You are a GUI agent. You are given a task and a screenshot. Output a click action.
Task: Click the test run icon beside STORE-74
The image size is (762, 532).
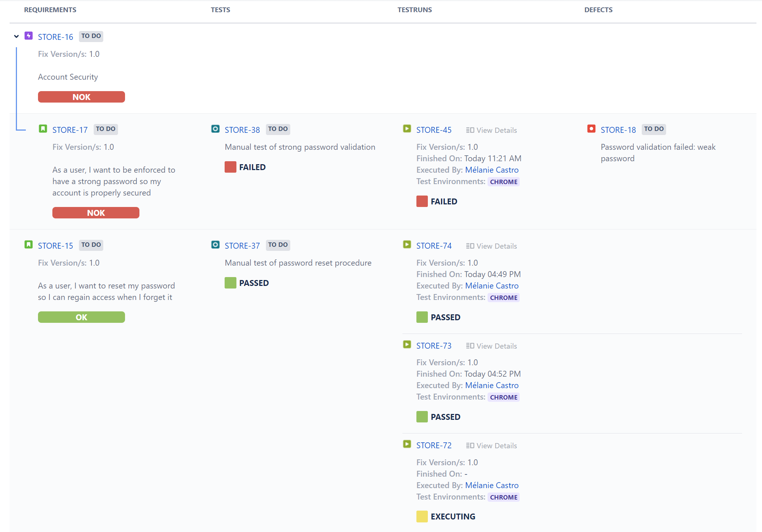[x=407, y=245]
